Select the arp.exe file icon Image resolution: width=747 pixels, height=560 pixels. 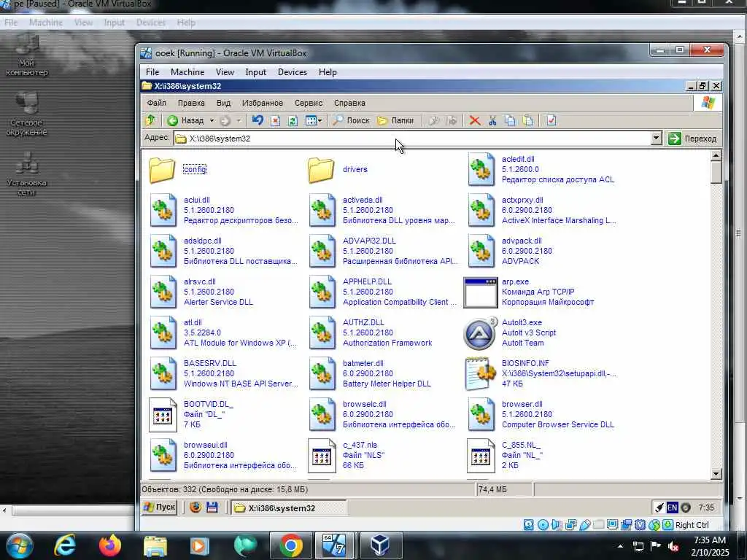(481, 292)
